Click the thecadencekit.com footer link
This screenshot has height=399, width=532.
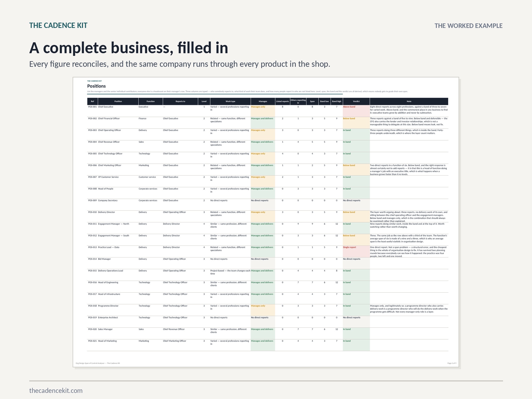point(56,390)
